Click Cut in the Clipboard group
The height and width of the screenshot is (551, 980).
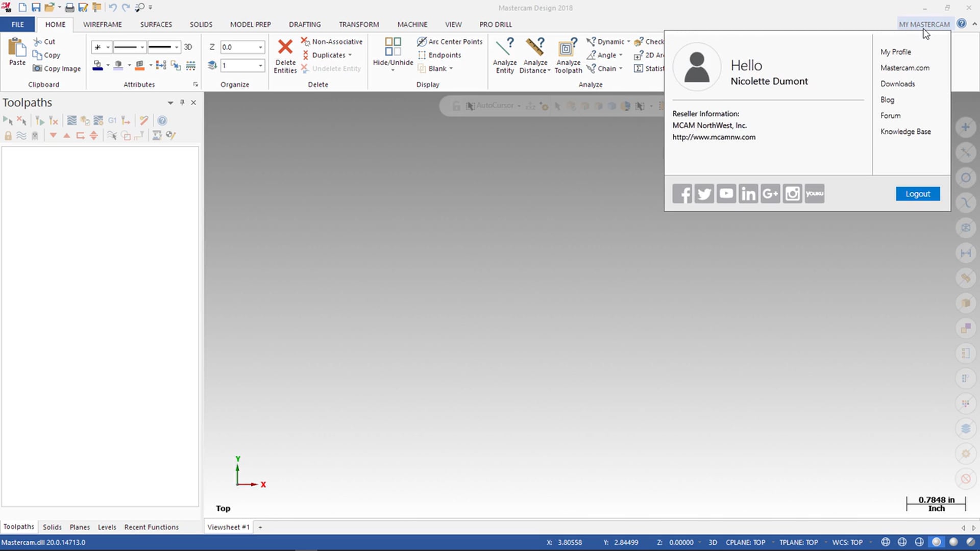click(x=44, y=42)
